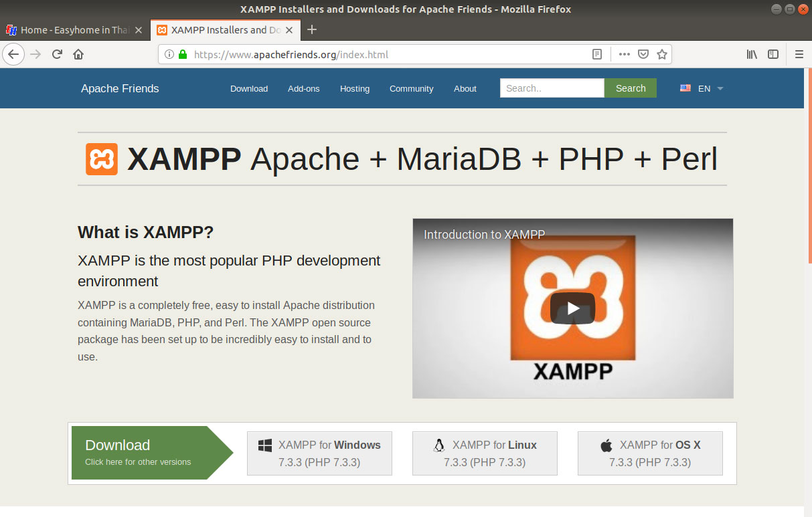Bookmark the page using the star icon
The height and width of the screenshot is (517, 812).
tap(661, 54)
